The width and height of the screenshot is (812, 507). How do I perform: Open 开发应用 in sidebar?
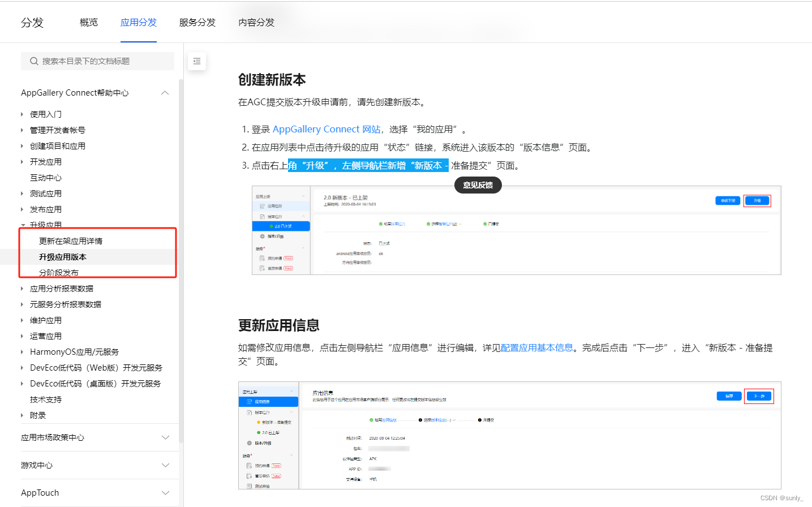pos(46,162)
